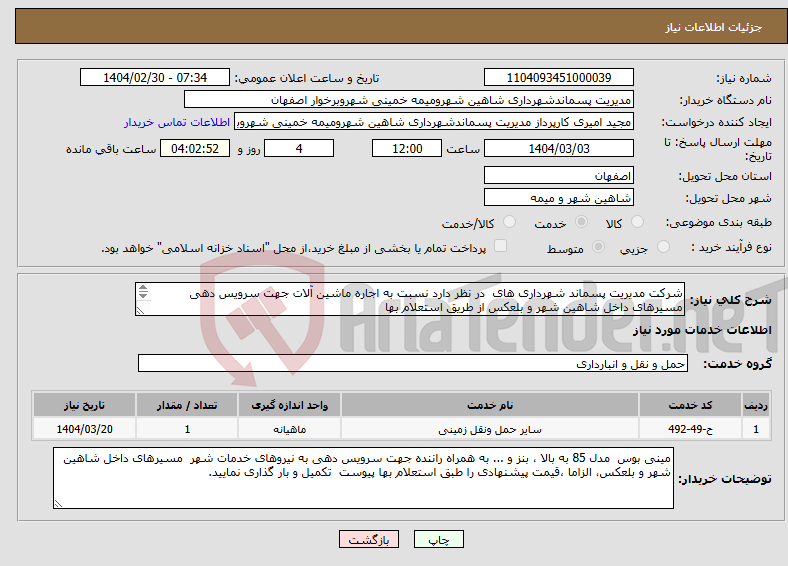Screen dimensions: 788x566
Task: Select the کالا/خدمت radio button
Action: [510, 222]
